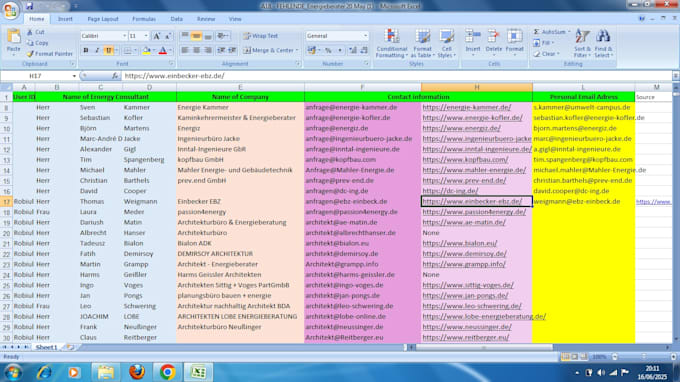
Task: Toggle Wrap Text
Action: 261,36
